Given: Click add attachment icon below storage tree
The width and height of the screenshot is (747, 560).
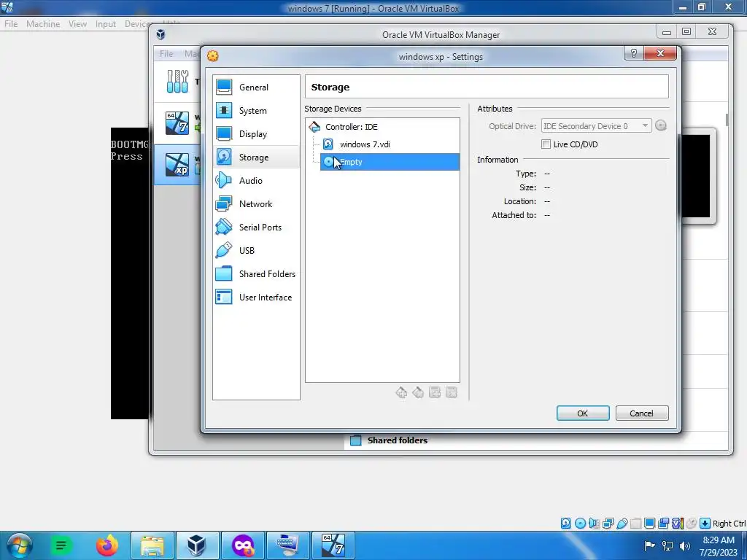Looking at the screenshot, I should pos(435,392).
